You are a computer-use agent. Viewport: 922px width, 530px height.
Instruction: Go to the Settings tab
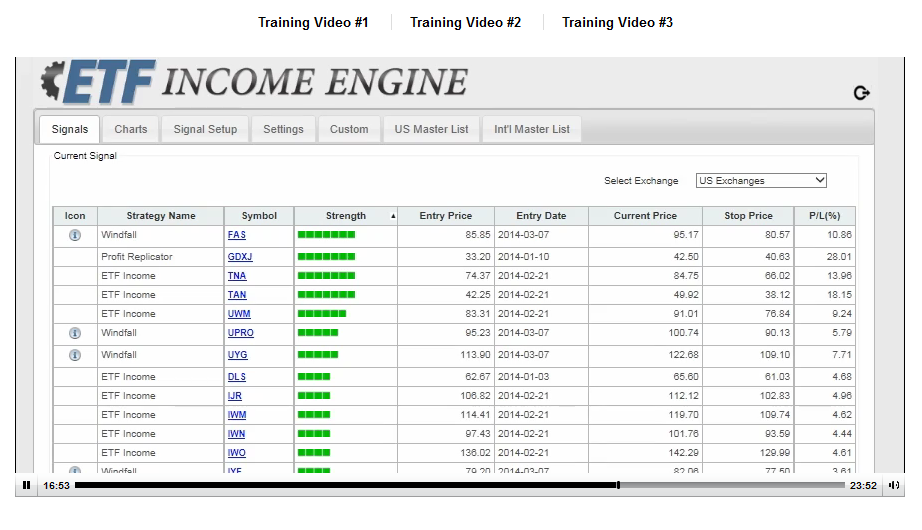coord(283,129)
